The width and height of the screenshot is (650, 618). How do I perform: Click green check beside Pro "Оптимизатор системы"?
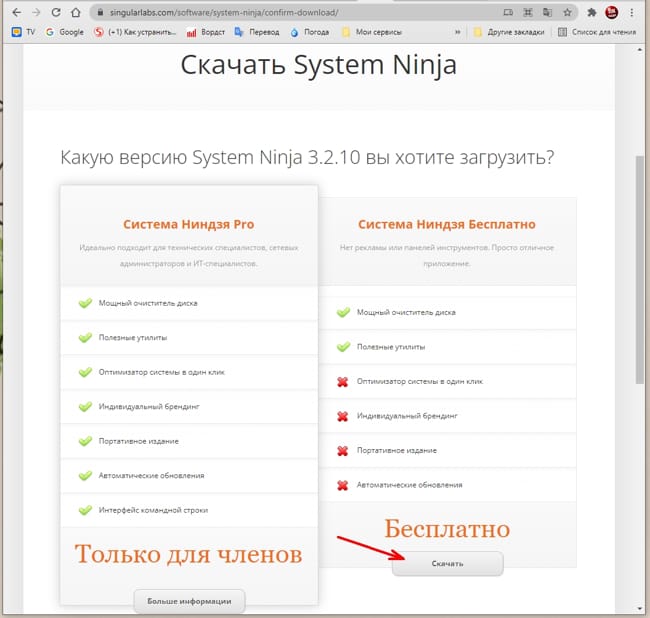[85, 372]
